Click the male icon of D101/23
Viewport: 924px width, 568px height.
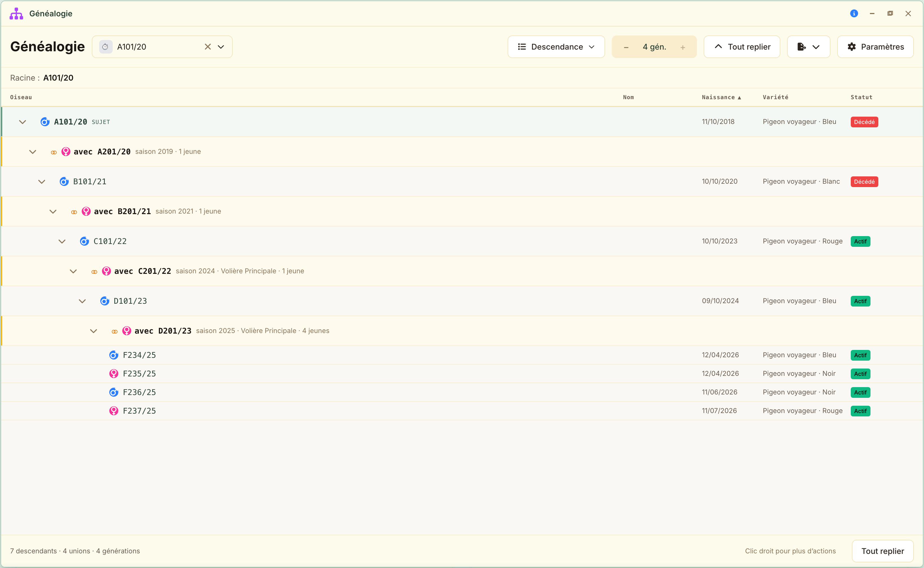coord(105,301)
